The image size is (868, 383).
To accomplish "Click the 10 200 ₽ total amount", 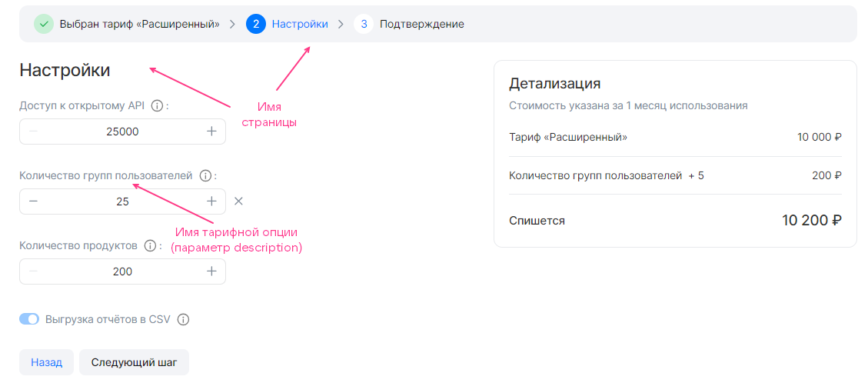I will pyautogui.click(x=812, y=220).
